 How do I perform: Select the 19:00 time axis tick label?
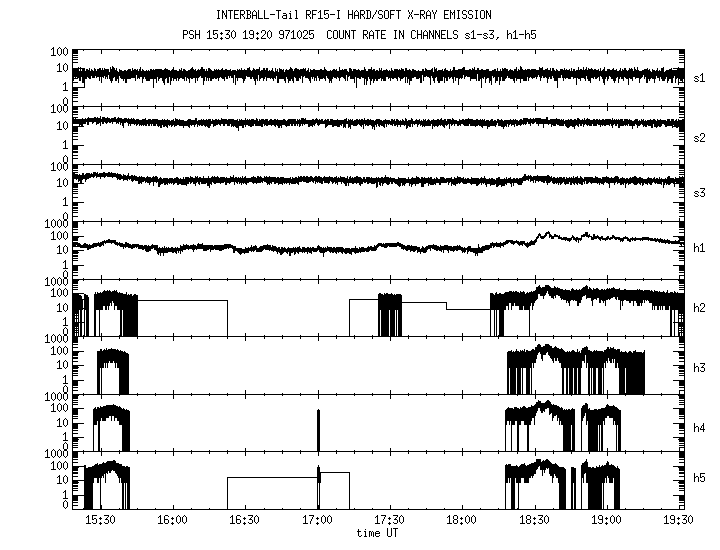pos(606,521)
